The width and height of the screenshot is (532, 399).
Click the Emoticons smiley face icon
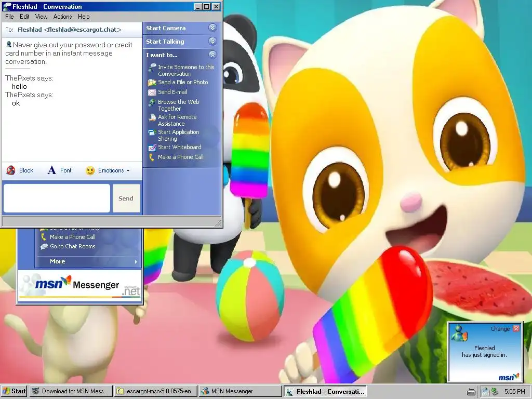coord(90,170)
